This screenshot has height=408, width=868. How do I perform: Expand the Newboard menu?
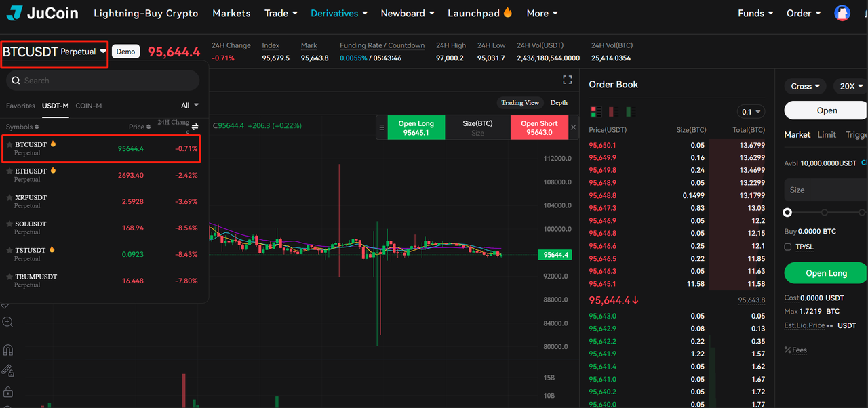pos(408,13)
